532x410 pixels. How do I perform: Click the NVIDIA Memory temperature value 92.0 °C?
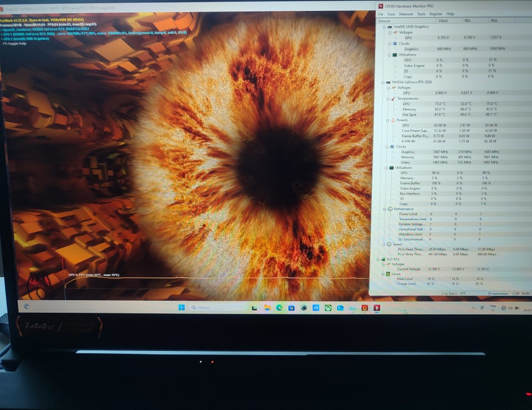439,109
